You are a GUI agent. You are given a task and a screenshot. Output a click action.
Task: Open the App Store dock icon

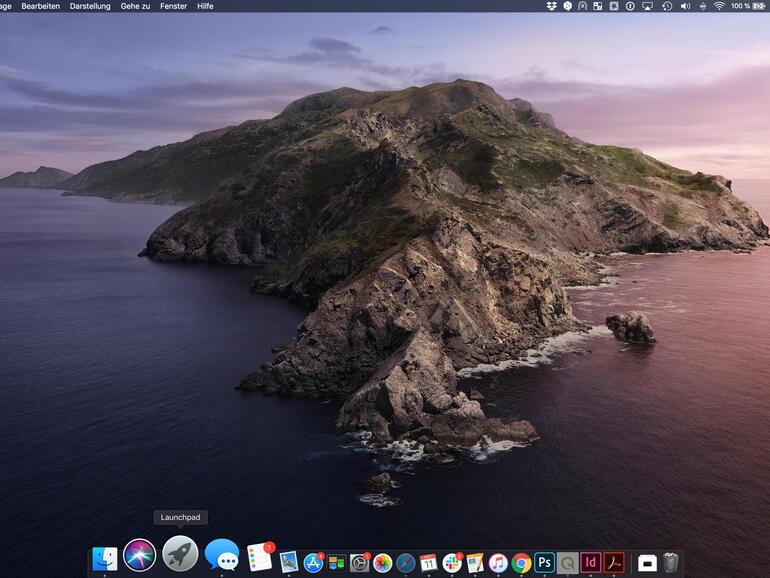point(314,563)
